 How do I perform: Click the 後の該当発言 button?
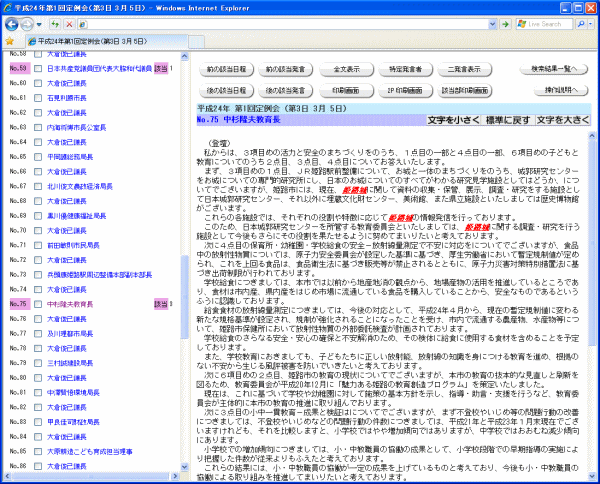click(x=285, y=91)
